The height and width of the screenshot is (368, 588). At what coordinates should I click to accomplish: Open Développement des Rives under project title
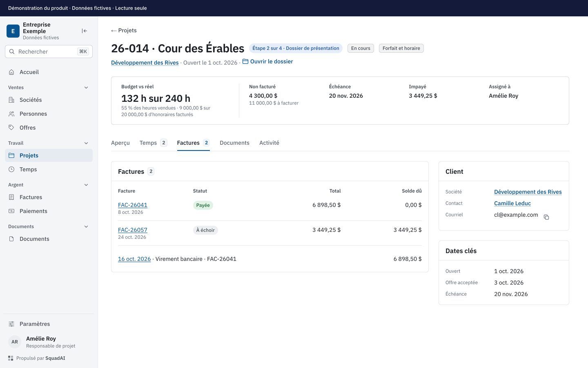[145, 63]
